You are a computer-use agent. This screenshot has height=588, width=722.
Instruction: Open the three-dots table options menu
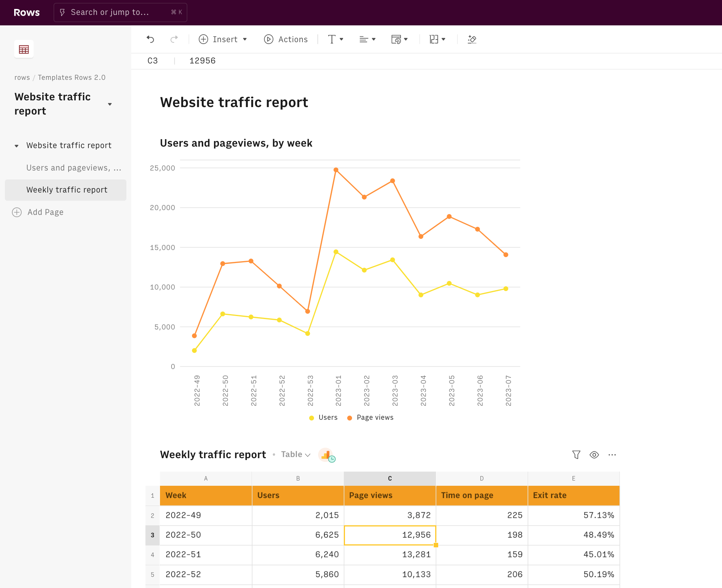(612, 454)
